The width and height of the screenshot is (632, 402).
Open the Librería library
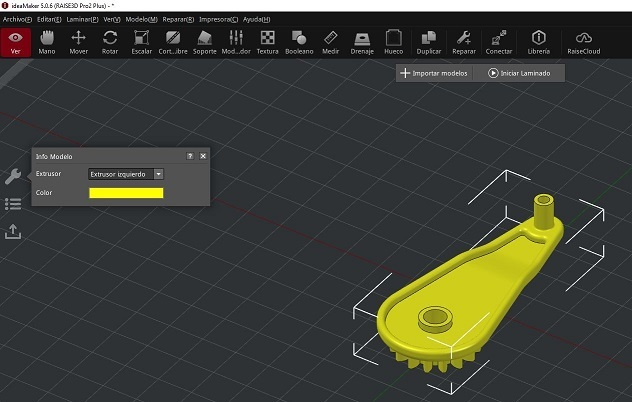click(x=538, y=42)
